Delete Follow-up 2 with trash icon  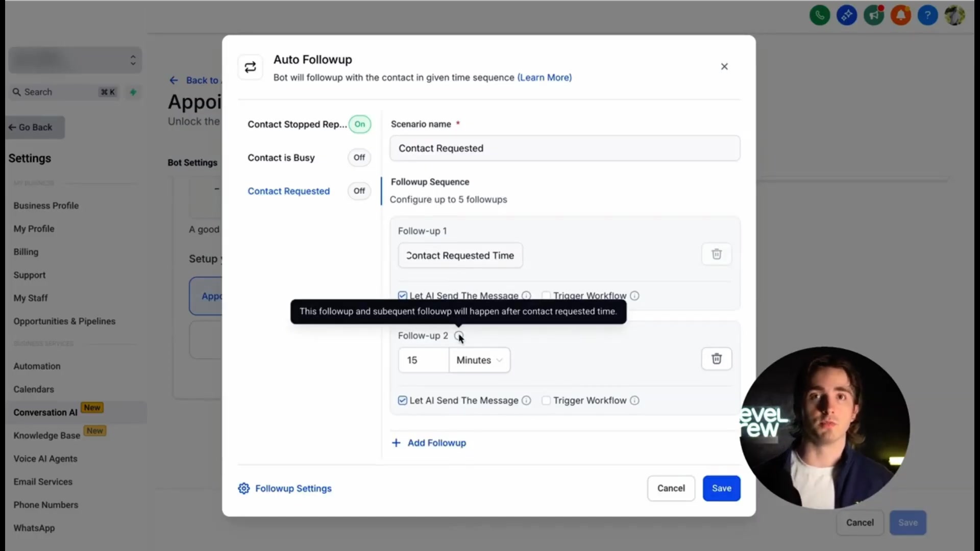(717, 359)
